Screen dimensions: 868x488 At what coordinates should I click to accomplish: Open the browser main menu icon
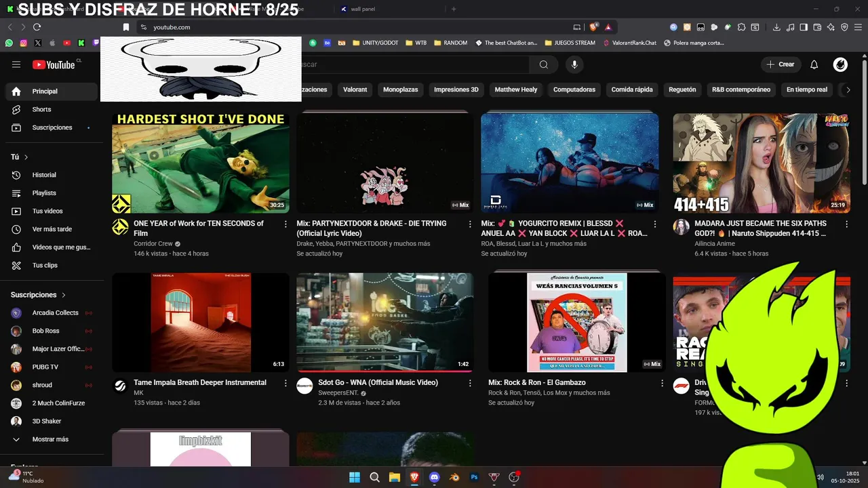(858, 27)
